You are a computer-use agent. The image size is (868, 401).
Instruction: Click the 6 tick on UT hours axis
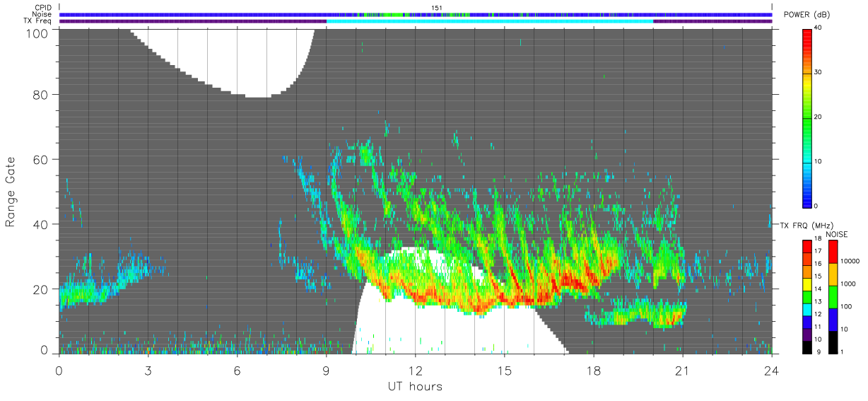(x=237, y=371)
